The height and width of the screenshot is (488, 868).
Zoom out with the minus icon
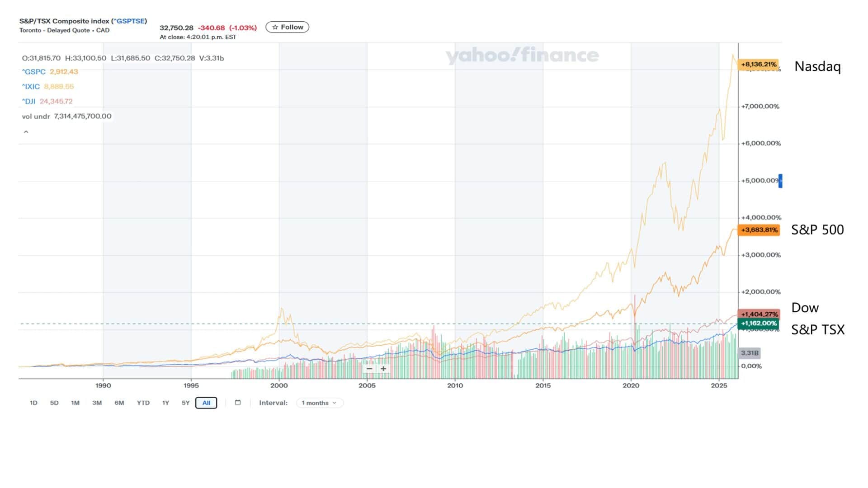369,369
